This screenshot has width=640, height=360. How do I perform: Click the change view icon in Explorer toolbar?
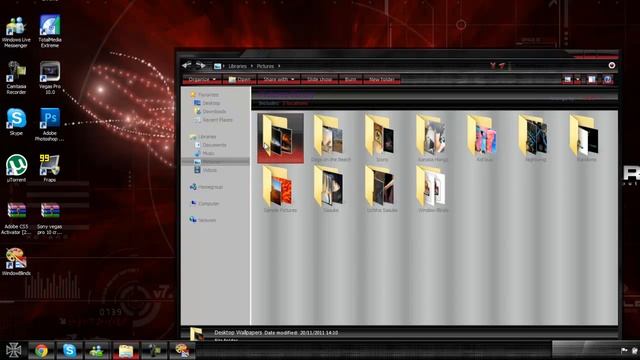pyautogui.click(x=567, y=79)
